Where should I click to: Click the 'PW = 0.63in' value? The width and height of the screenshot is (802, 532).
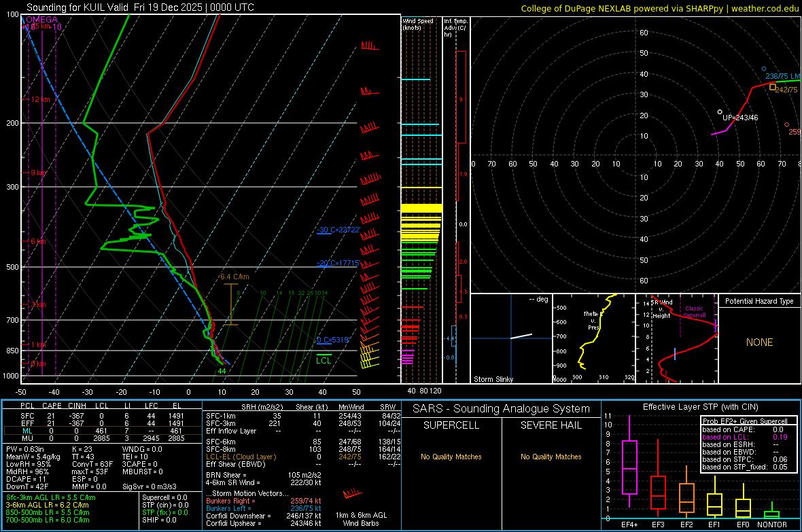coord(25,449)
